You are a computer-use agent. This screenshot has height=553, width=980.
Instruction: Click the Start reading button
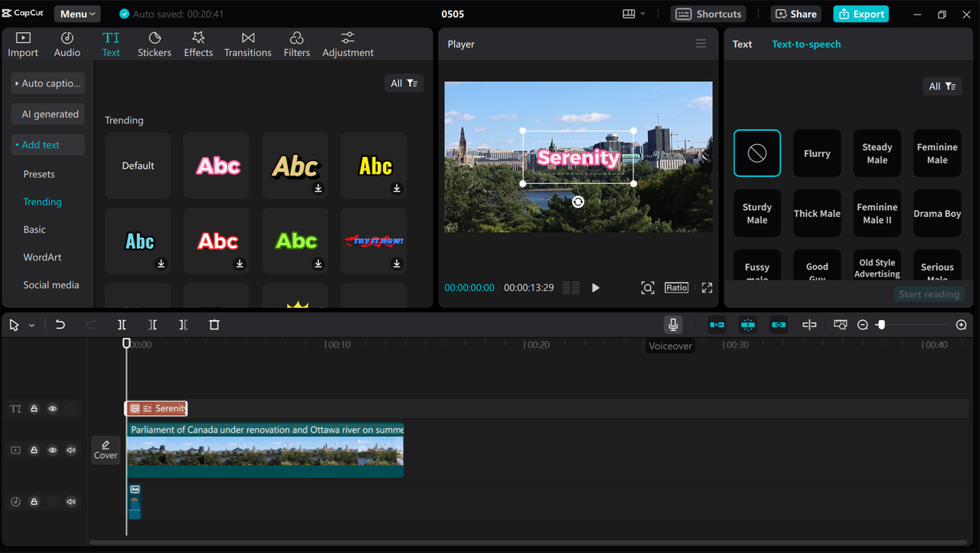pyautogui.click(x=929, y=293)
